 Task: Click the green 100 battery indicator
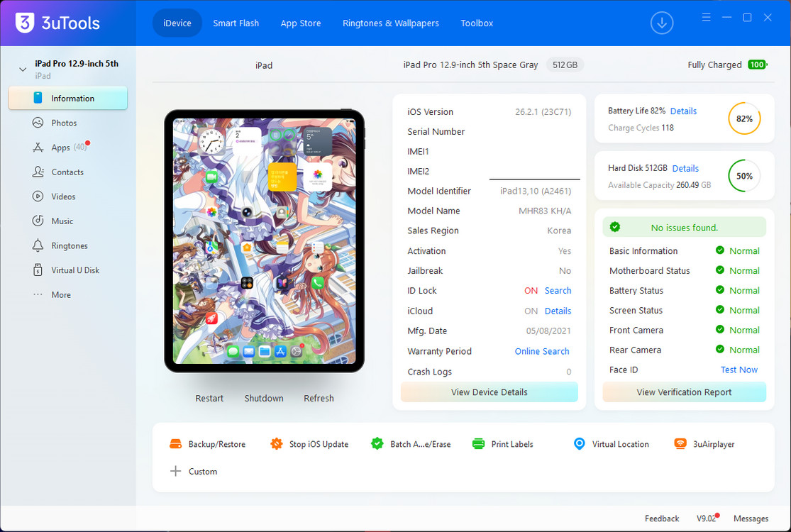[x=757, y=65]
